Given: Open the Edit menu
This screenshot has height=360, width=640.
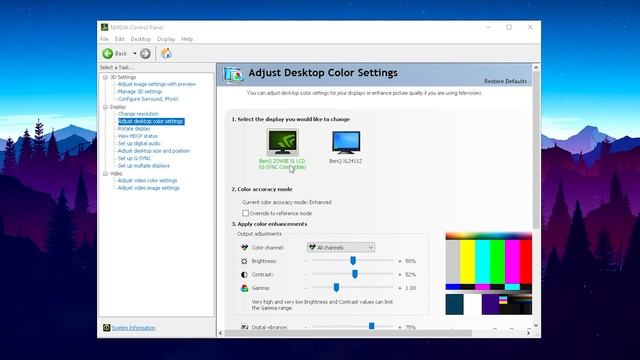Looking at the screenshot, I should click(120, 39).
